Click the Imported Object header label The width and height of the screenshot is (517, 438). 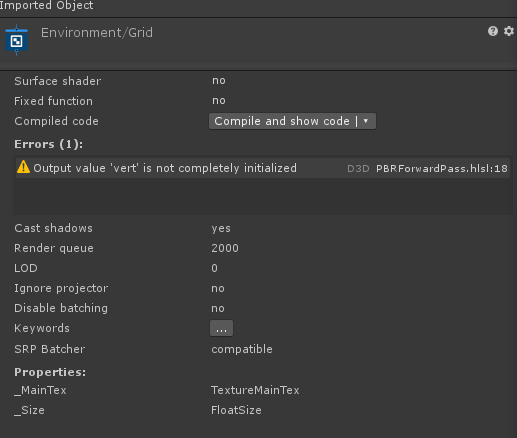(46, 5)
